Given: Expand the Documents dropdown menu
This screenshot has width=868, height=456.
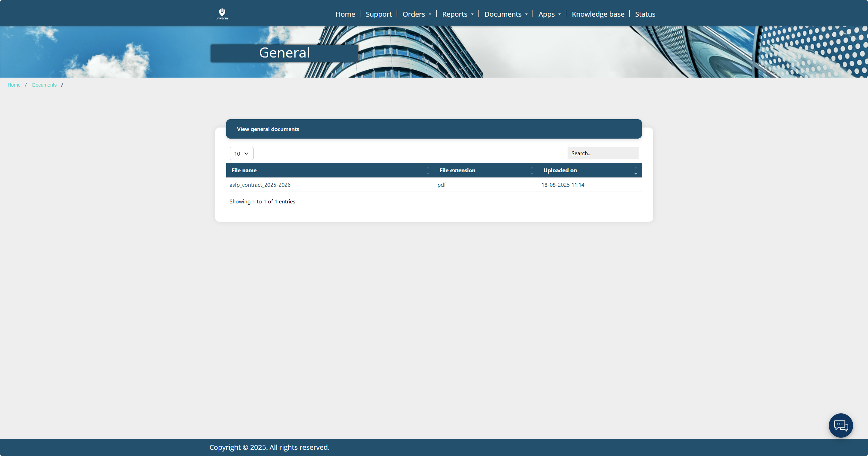Looking at the screenshot, I should tap(506, 14).
